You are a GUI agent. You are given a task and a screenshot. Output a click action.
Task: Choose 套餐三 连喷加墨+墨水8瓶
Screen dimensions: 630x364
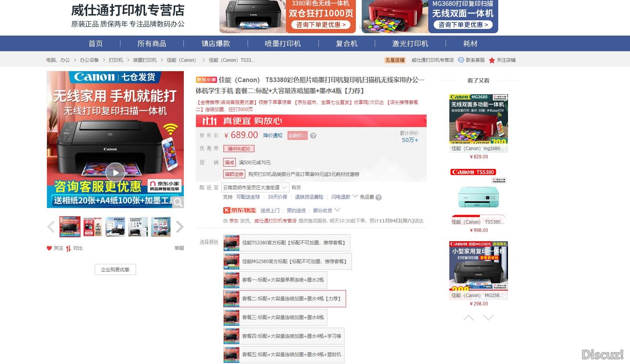275,317
